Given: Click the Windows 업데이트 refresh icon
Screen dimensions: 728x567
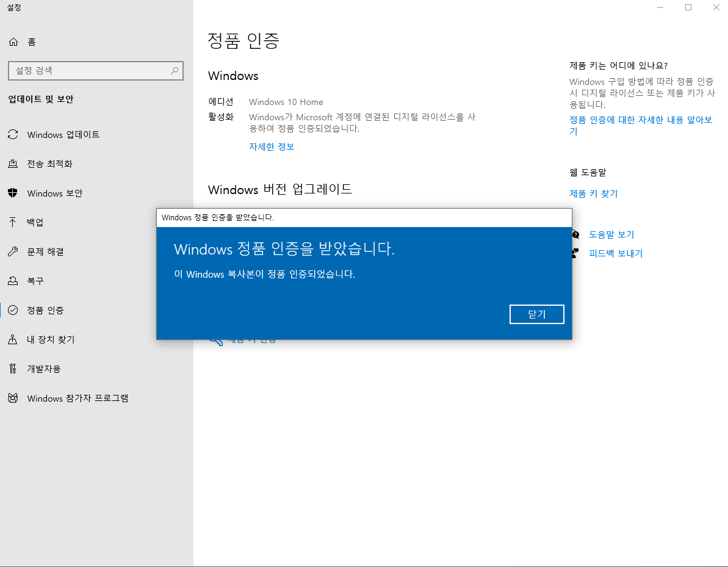Looking at the screenshot, I should (13, 135).
